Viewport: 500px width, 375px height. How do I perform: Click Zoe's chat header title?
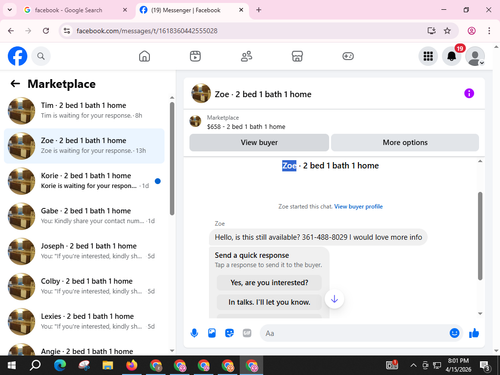[x=263, y=94]
